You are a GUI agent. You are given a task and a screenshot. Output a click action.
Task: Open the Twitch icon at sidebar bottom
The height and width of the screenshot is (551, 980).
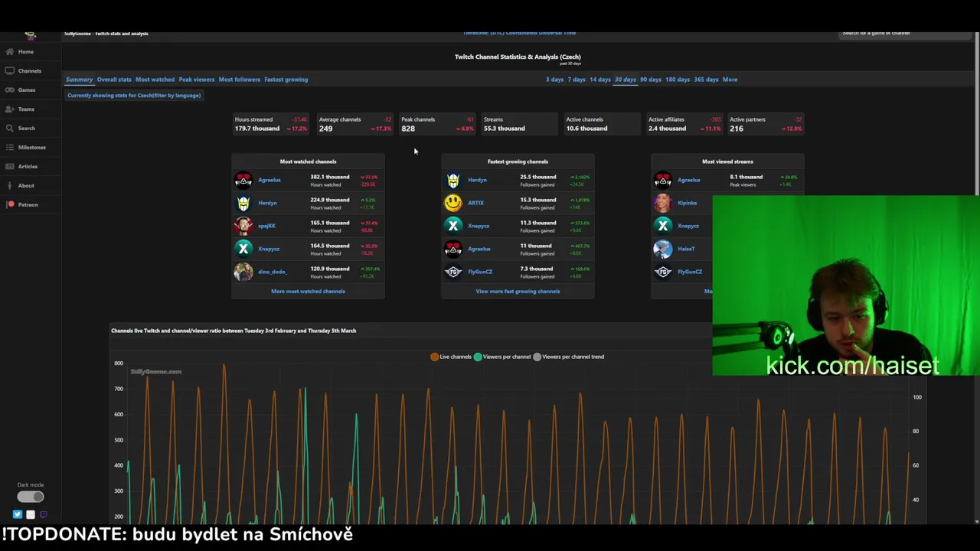[x=43, y=514]
